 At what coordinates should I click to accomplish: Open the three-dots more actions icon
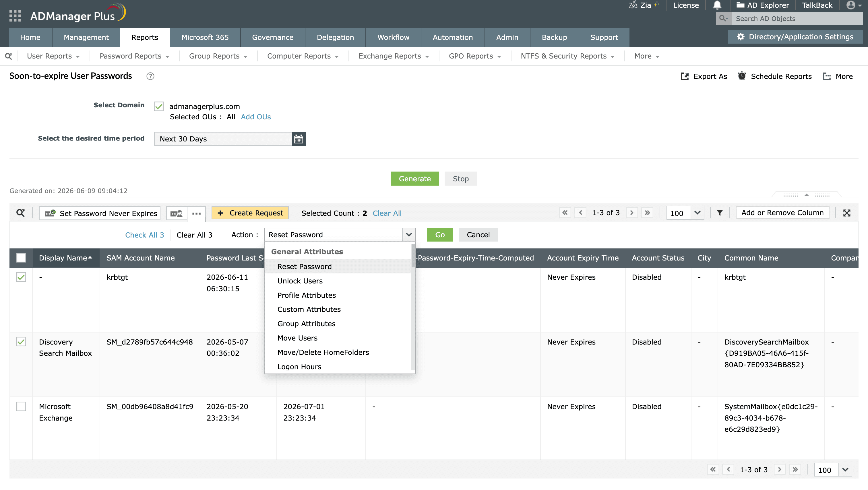click(x=196, y=213)
